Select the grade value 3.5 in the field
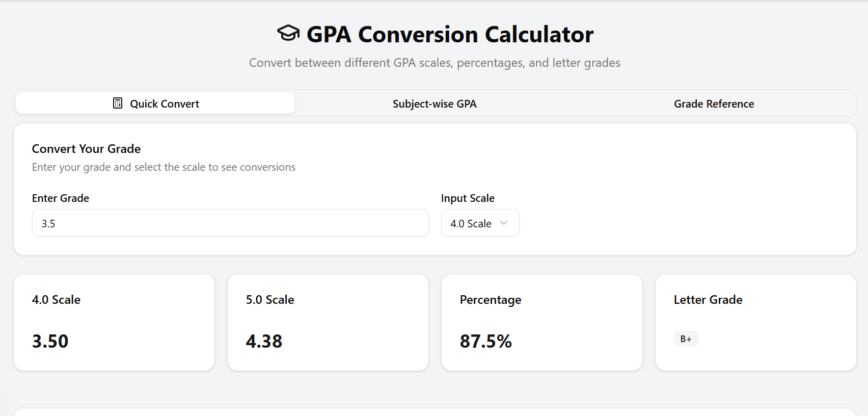 coord(48,223)
